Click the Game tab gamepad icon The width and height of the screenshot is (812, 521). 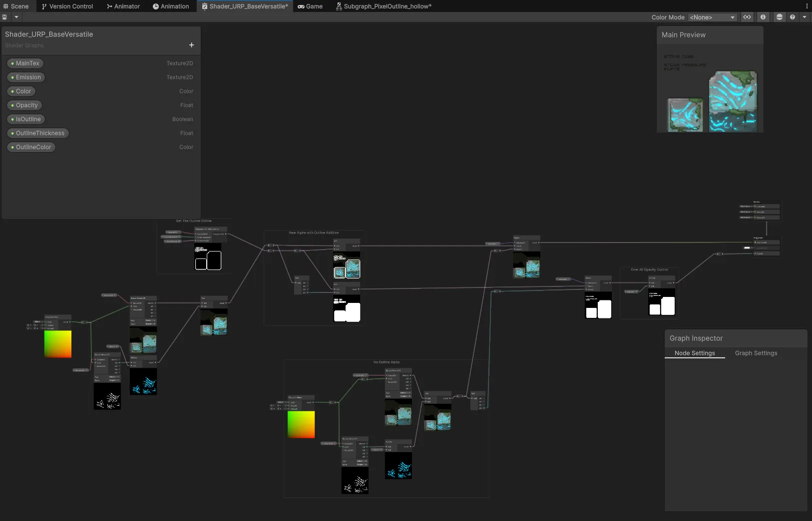click(301, 6)
